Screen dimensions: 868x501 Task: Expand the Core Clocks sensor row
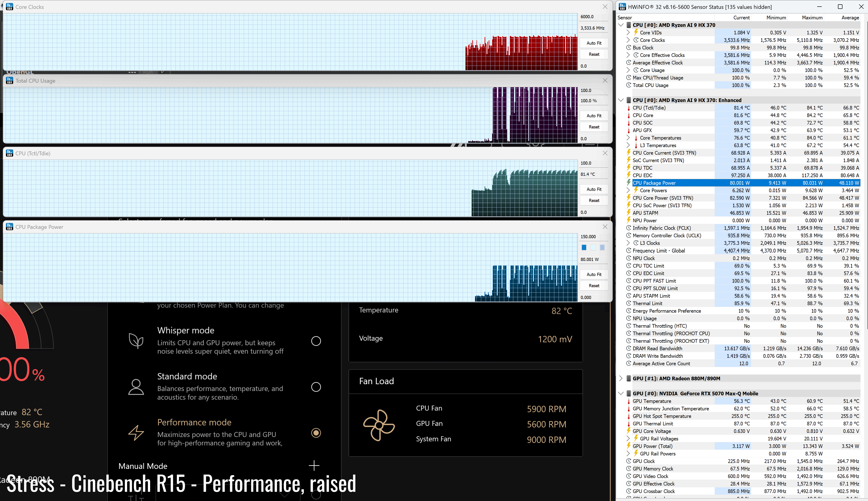[628, 40]
